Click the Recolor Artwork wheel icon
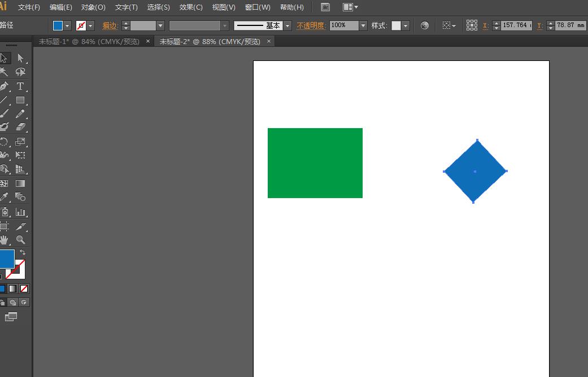 point(425,25)
